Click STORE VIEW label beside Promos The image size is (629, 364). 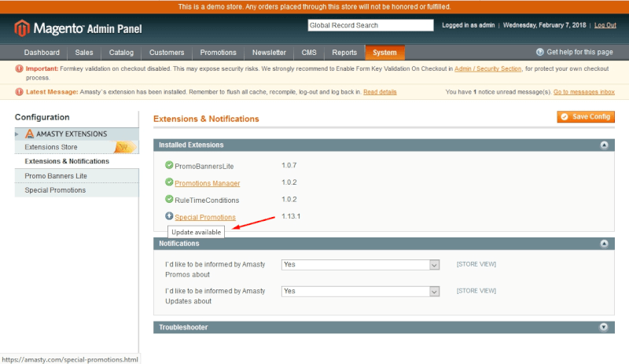point(476,264)
